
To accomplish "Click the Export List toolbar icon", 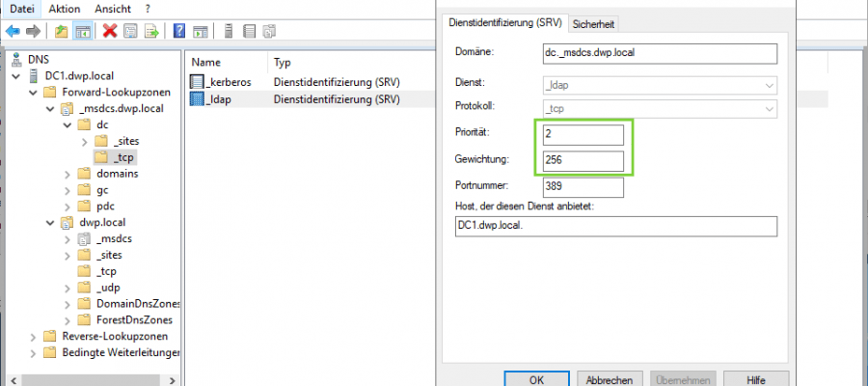I will coord(151,31).
